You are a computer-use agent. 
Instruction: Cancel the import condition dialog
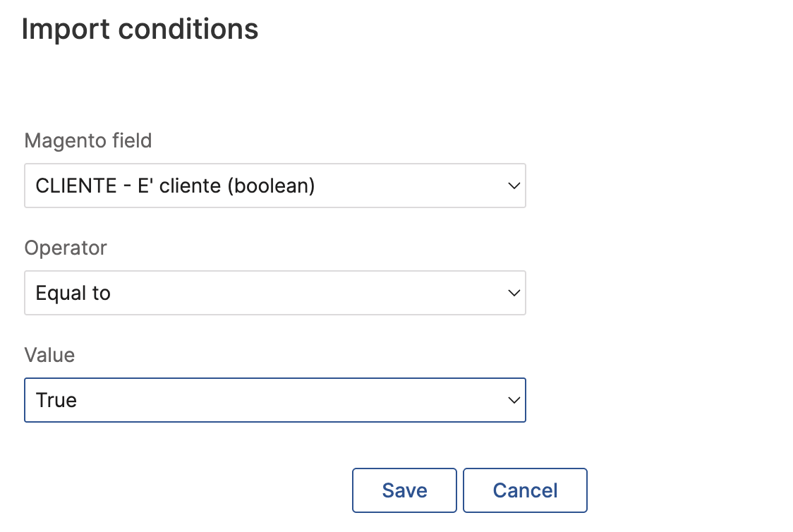pos(525,490)
